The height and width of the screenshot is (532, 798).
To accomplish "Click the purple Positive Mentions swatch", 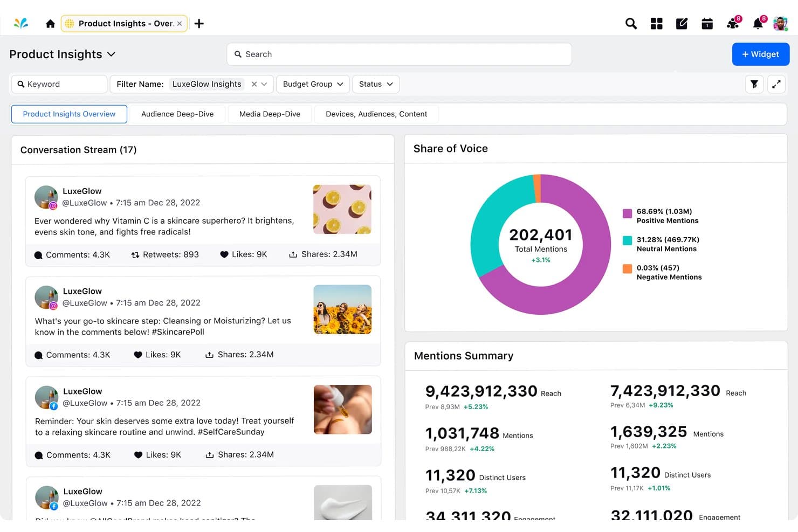I will tap(627, 213).
